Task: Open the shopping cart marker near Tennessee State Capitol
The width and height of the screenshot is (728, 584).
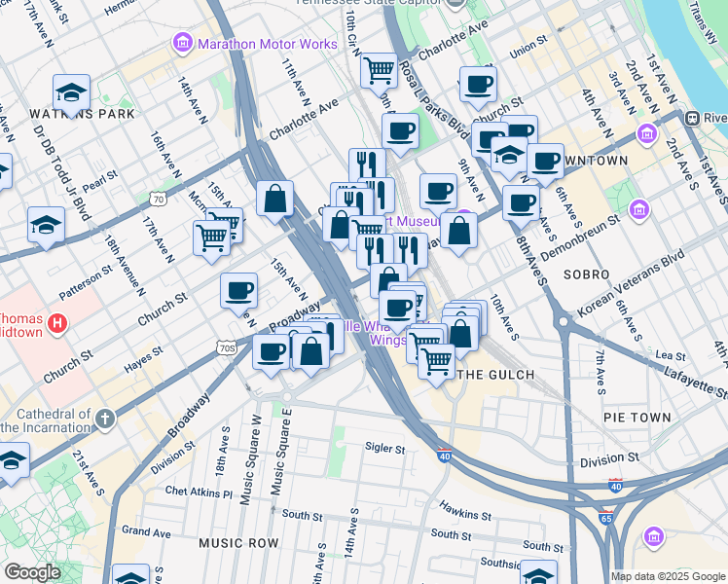Action: click(x=378, y=69)
